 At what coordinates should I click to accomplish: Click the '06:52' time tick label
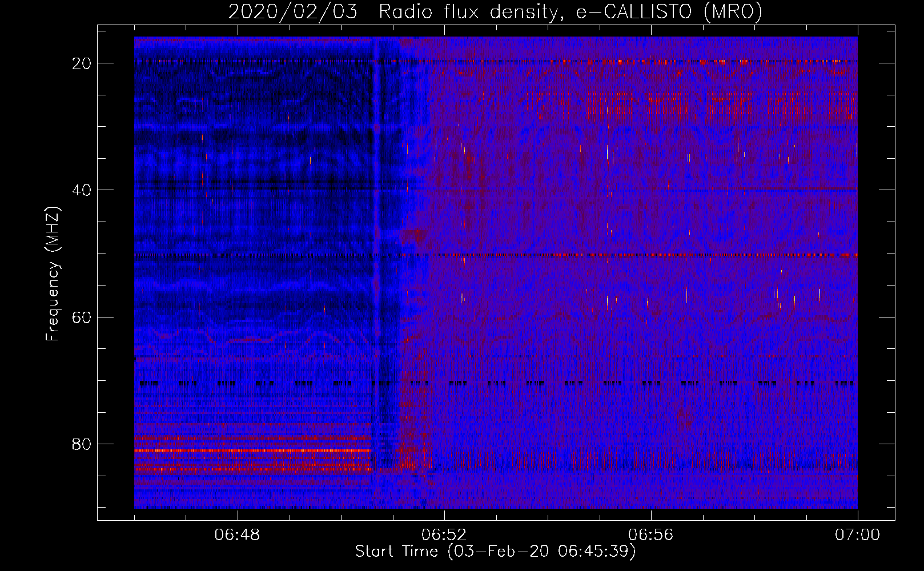pyautogui.click(x=444, y=535)
